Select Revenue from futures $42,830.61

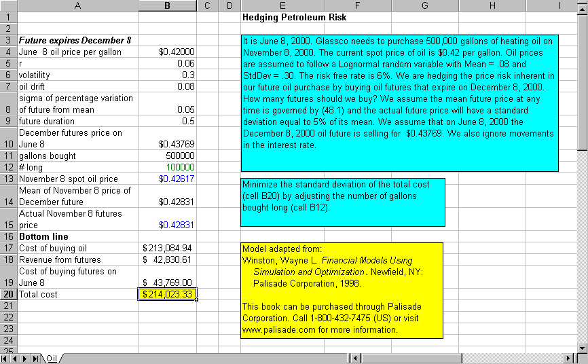tap(167, 259)
